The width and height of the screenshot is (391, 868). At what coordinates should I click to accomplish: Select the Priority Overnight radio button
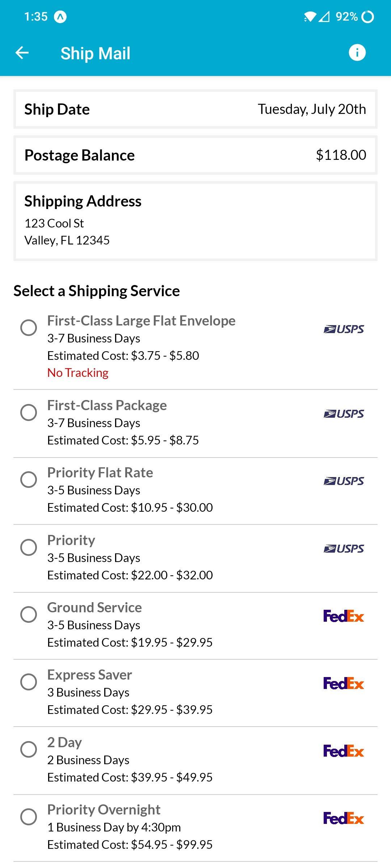pyautogui.click(x=29, y=817)
